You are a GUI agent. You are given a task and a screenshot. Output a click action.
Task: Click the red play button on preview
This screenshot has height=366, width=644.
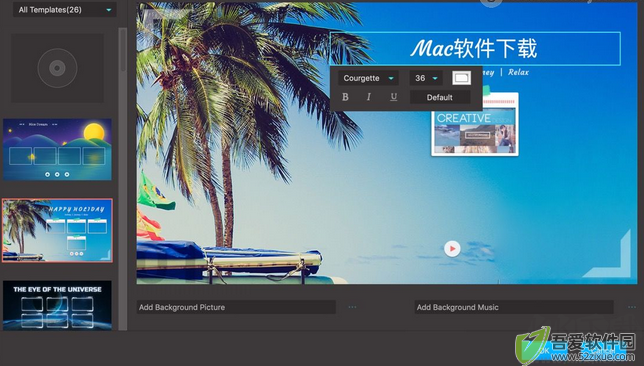pos(452,249)
